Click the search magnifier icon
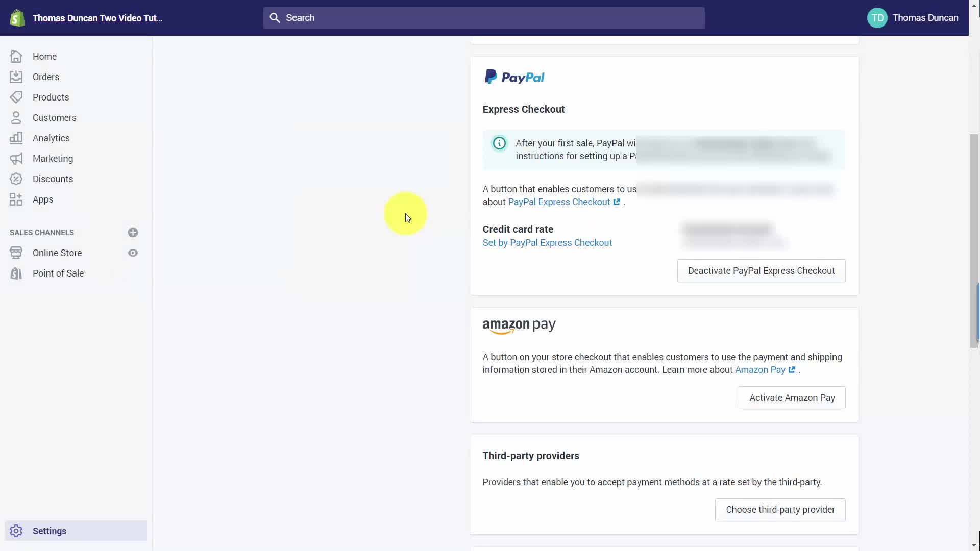The image size is (980, 551). [x=275, y=18]
